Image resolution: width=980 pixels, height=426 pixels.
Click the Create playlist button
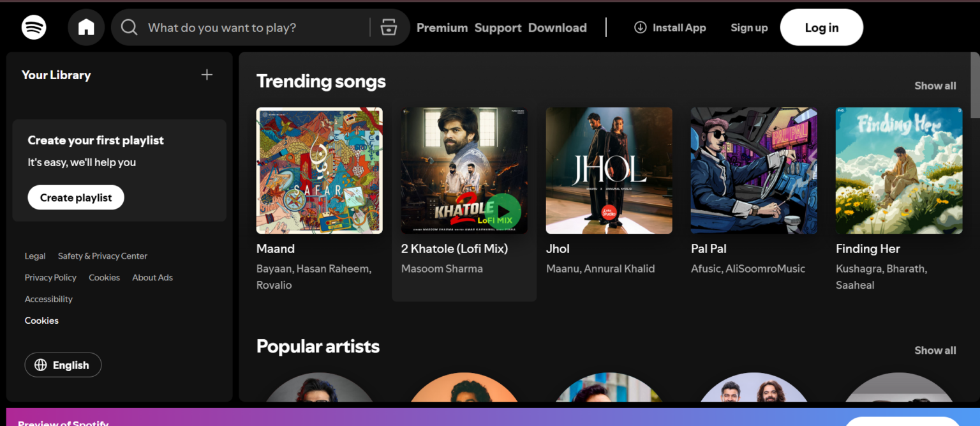(x=75, y=197)
